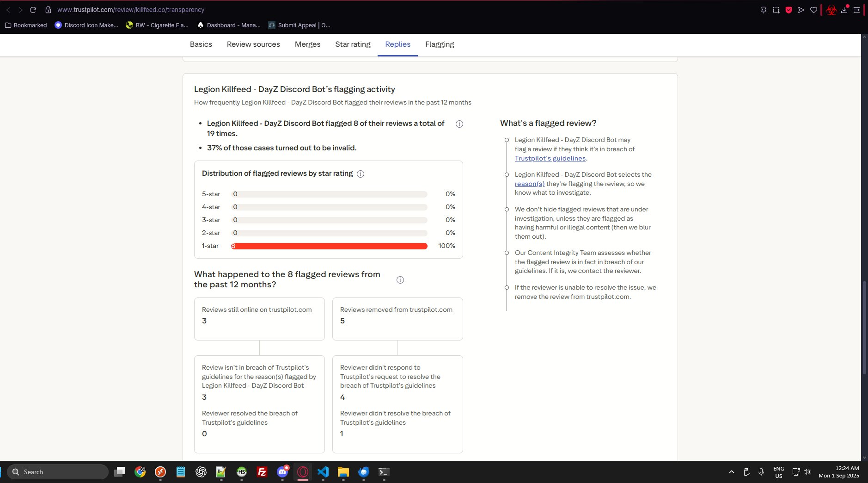Open Submit Appeal bookmark
Screen dimensions: 868x483
tap(300, 25)
